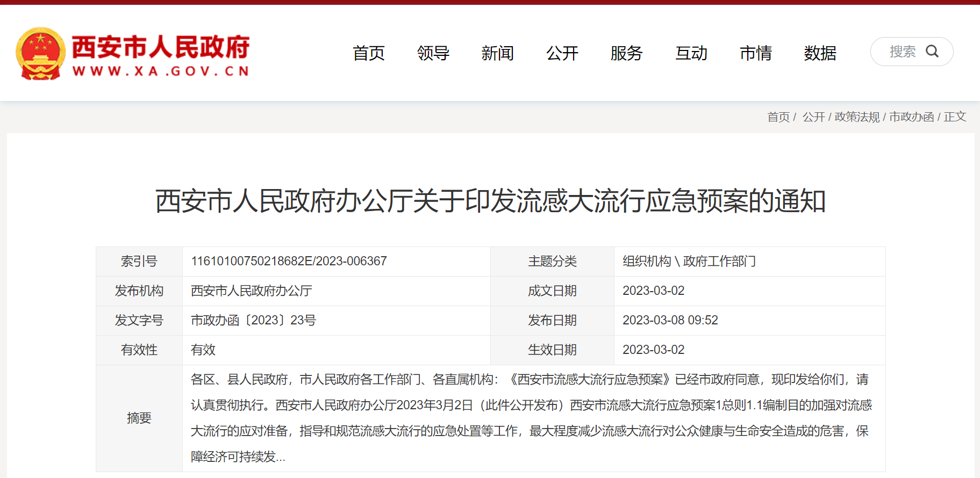Image resolution: width=980 pixels, height=478 pixels.
Task: Click breadcrumb item 正文
Action: pyautogui.click(x=955, y=117)
